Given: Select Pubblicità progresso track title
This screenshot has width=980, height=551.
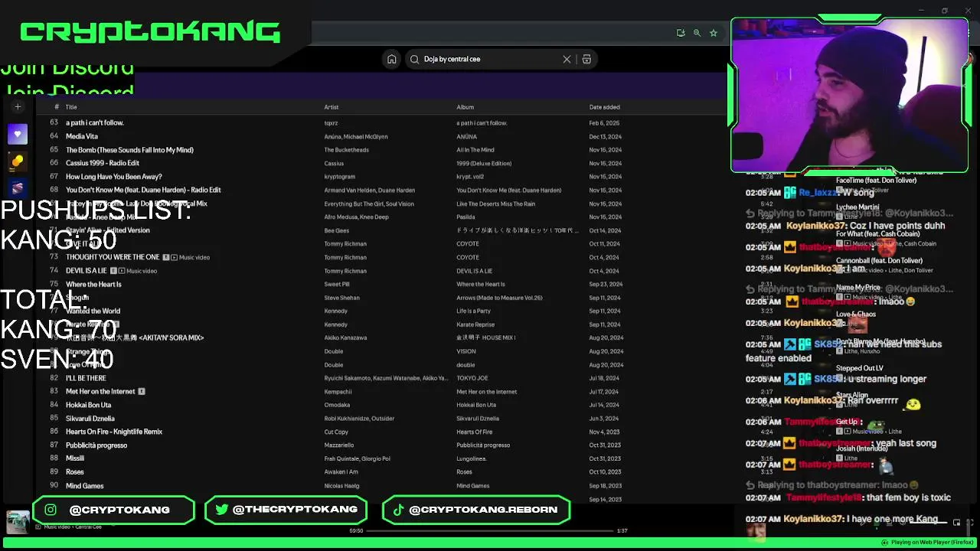Looking at the screenshot, I should (96, 445).
